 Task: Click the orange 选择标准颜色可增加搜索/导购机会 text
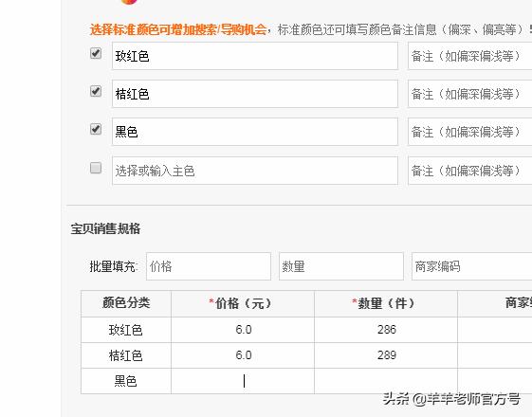pos(178,29)
